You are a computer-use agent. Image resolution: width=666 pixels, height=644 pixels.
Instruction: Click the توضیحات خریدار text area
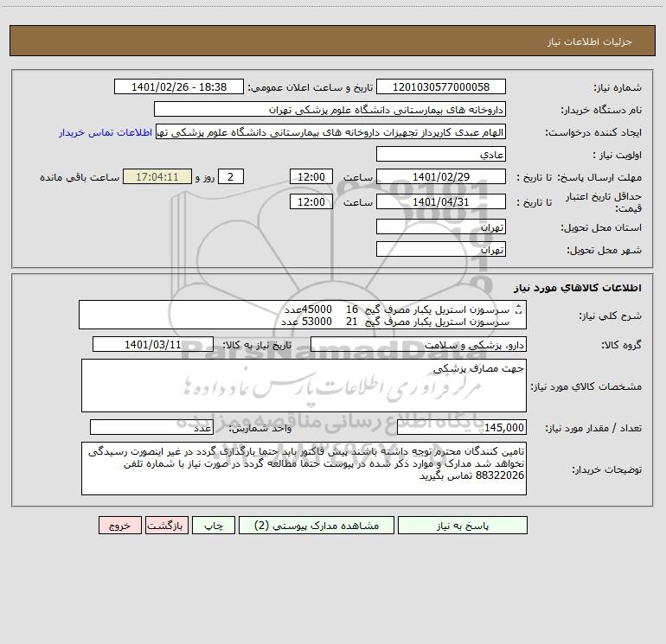pyautogui.click(x=304, y=469)
